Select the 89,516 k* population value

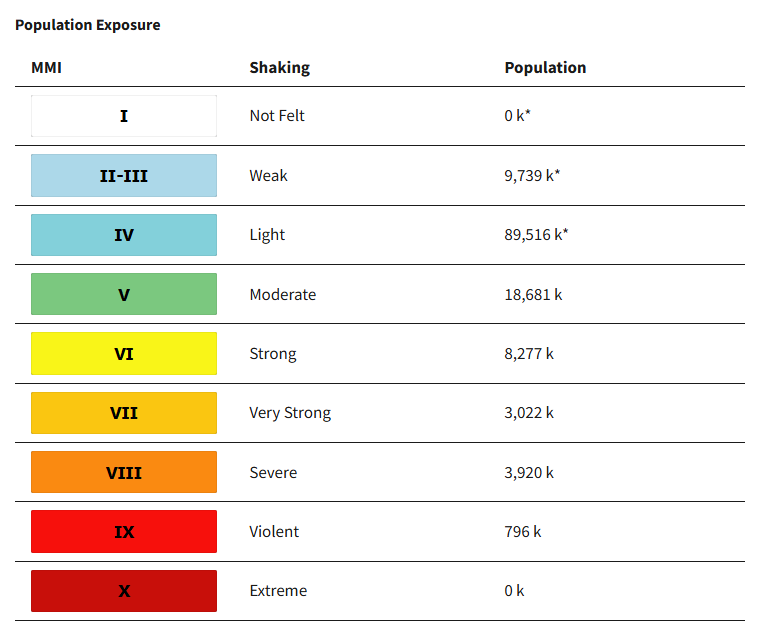[x=536, y=235]
